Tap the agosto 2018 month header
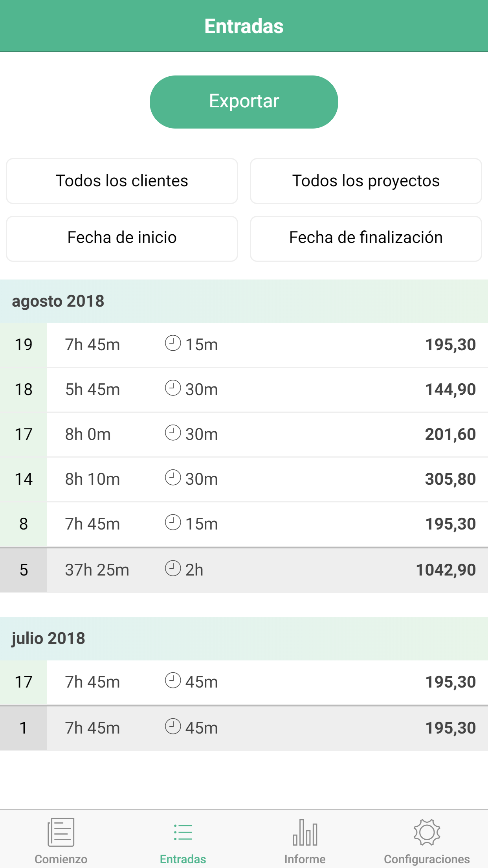Screen dimensions: 488x868 pyautogui.click(x=58, y=301)
